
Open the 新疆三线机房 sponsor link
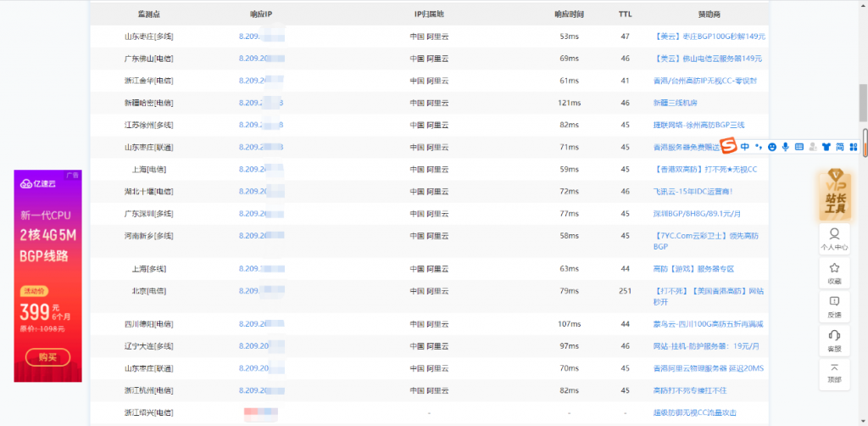click(675, 103)
